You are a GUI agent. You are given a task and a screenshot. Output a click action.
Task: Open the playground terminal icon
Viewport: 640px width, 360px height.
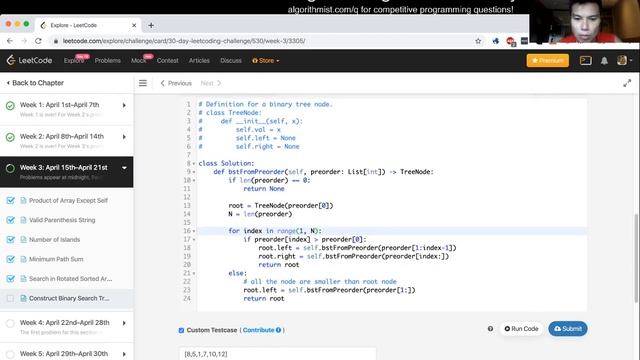585,60
